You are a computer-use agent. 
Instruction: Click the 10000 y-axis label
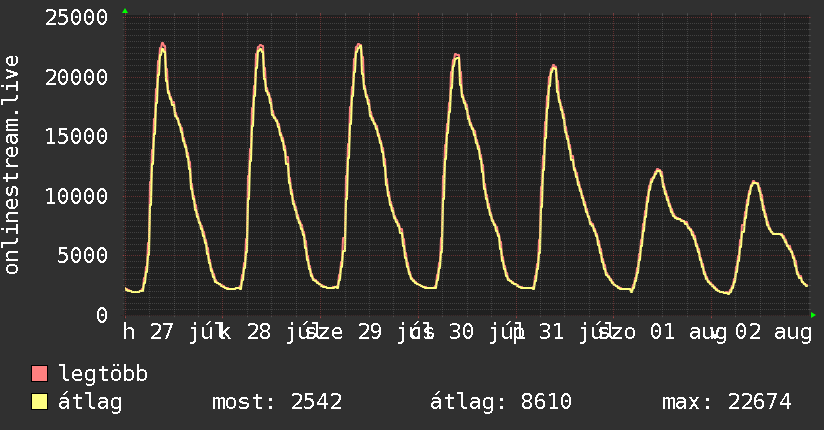(x=76, y=197)
